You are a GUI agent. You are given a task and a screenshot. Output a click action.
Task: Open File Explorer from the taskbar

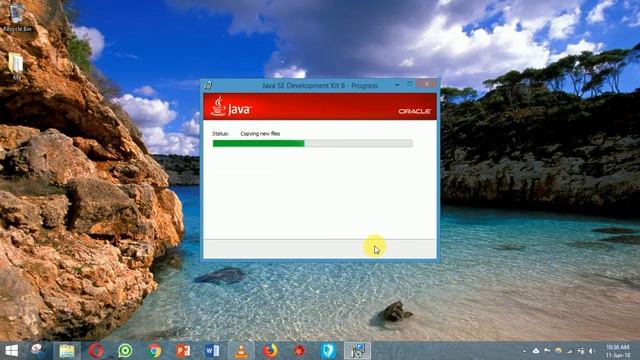[67, 351]
